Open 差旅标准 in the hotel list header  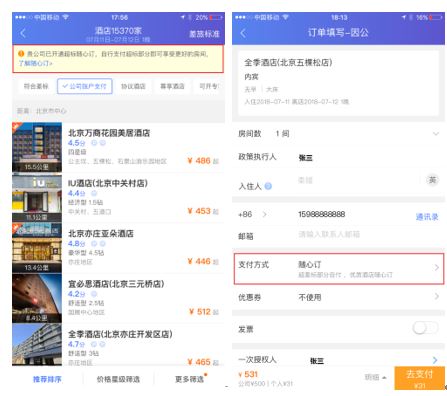[204, 34]
